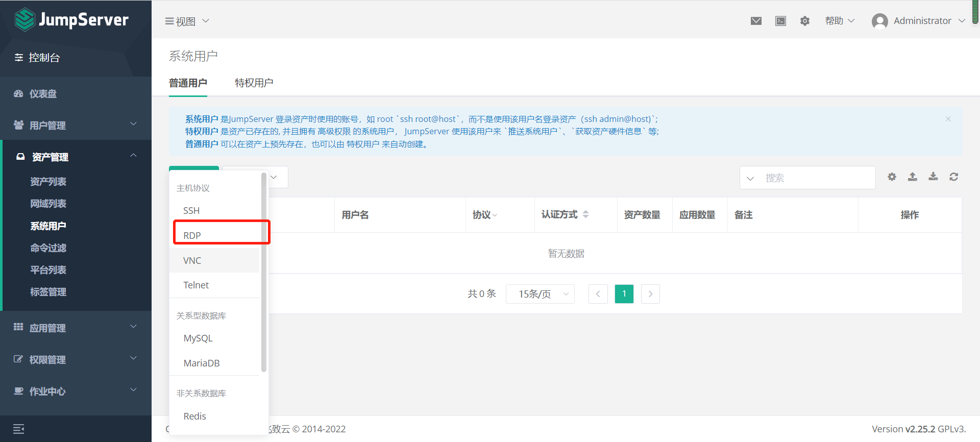Switch to the 特权用户 tab
Screen dimensions: 980x442
[x=254, y=83]
